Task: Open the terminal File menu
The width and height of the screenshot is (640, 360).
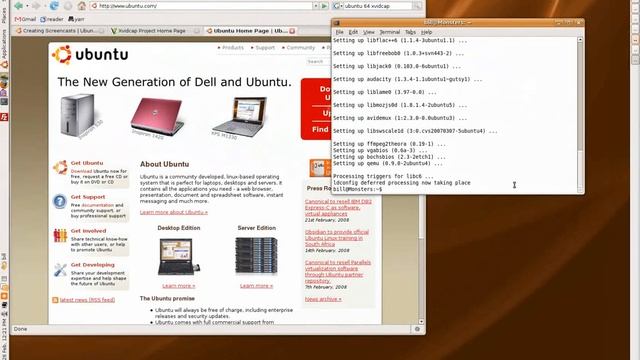Action: coord(339,32)
